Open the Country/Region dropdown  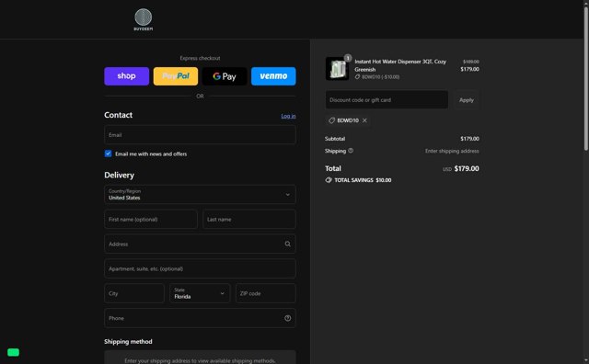pyautogui.click(x=200, y=194)
